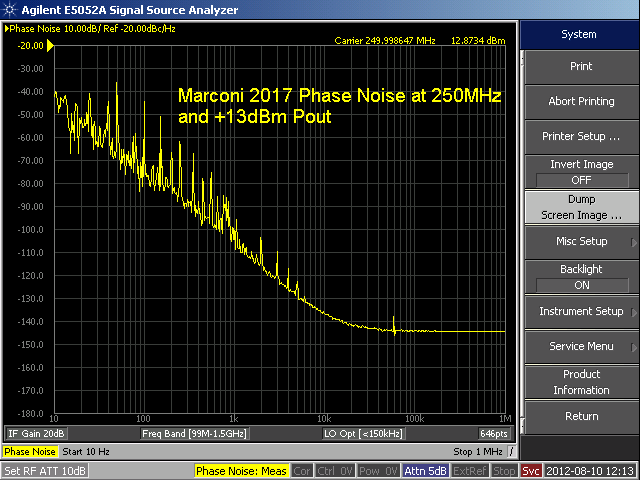Image resolution: width=640 pixels, height=480 pixels.
Task: Click the yellow reference level marker at -20.00
Action: 50,45
